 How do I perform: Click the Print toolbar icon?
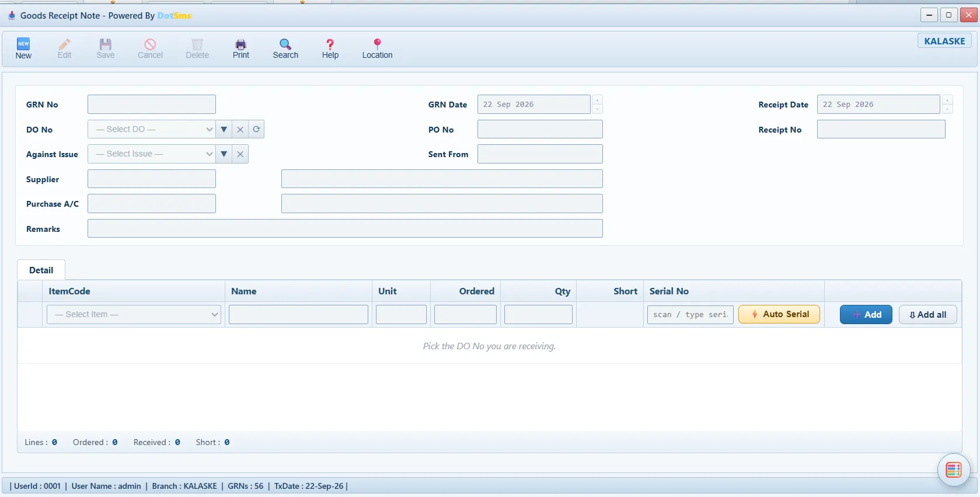[x=240, y=48]
